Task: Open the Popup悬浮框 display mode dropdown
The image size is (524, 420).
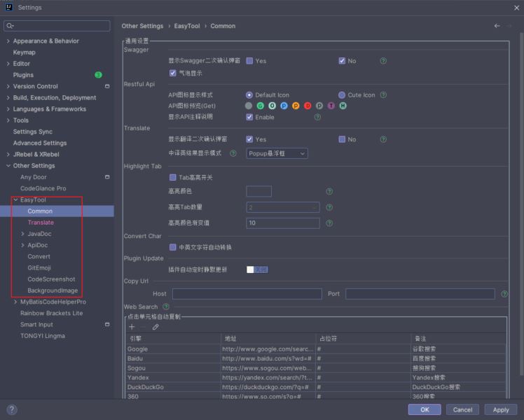Action: 277,153
